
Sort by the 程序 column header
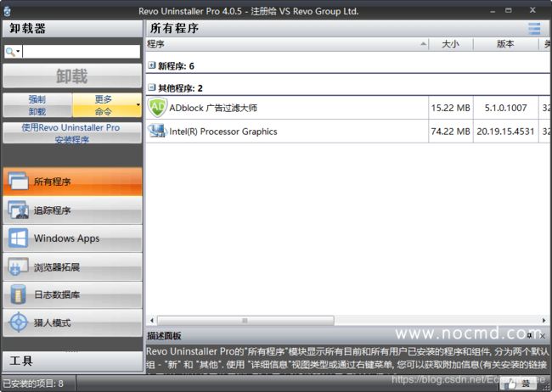(287, 44)
